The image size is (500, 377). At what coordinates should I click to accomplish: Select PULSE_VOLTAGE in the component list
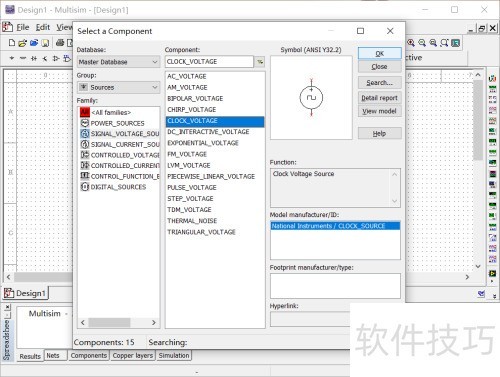192,188
